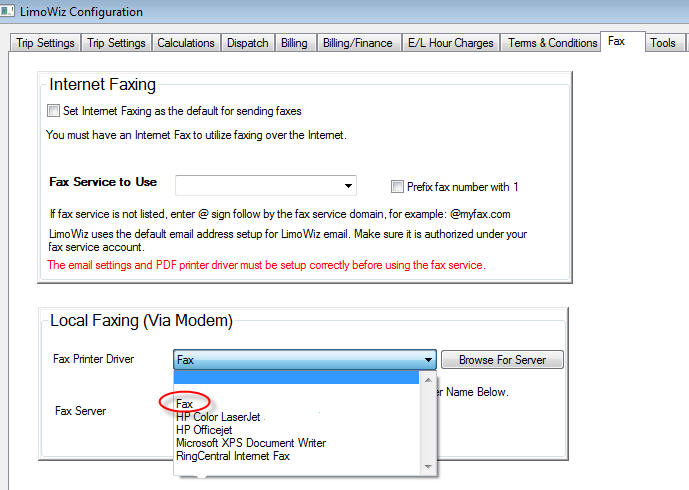Viewport: 689px width, 490px height.
Task: Open the Billing tab
Action: pyautogui.click(x=294, y=43)
